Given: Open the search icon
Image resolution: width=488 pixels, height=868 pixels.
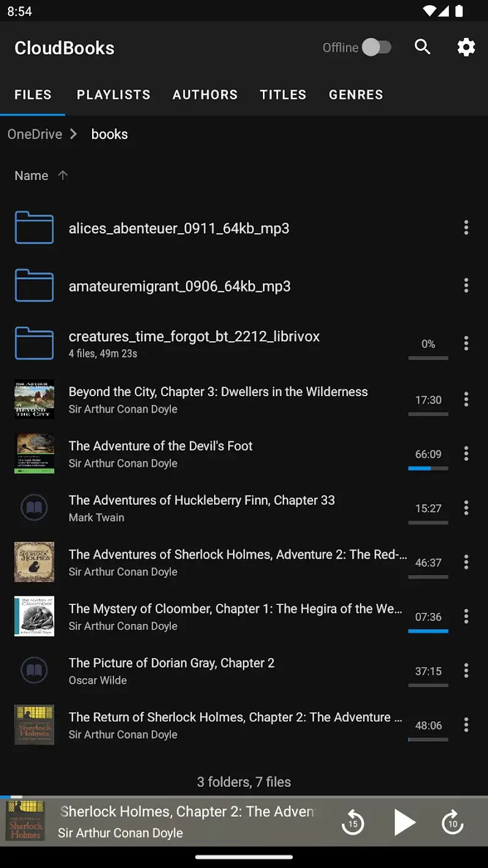Looking at the screenshot, I should [x=423, y=47].
